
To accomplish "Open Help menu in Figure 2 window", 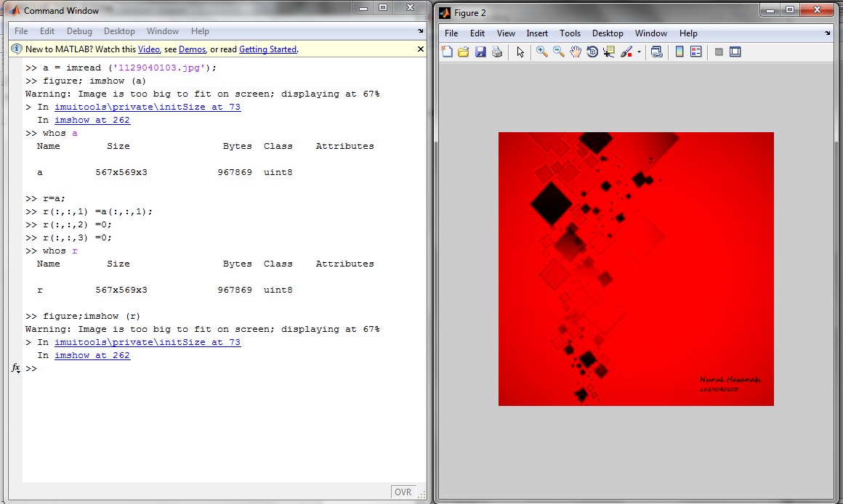I will [688, 33].
